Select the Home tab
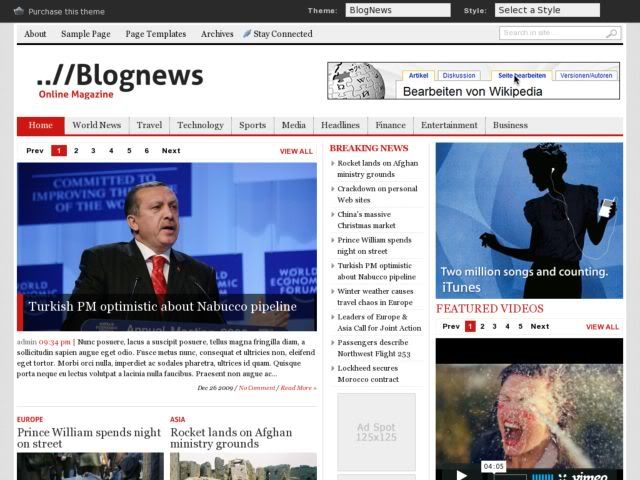This screenshot has width=640, height=480. (x=40, y=125)
